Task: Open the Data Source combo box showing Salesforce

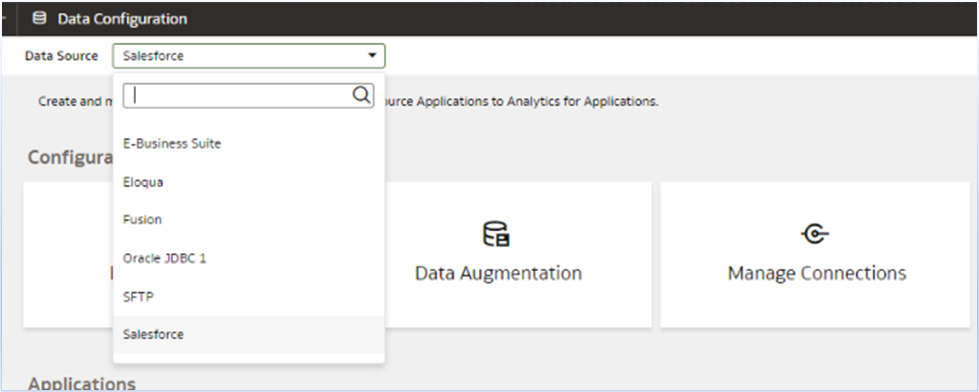Action: point(249,56)
